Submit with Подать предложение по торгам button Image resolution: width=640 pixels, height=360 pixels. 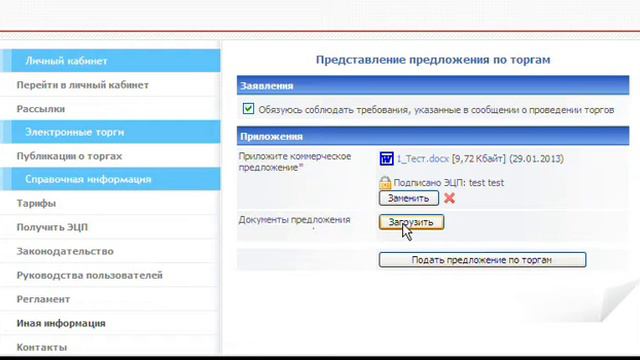[x=482, y=260]
